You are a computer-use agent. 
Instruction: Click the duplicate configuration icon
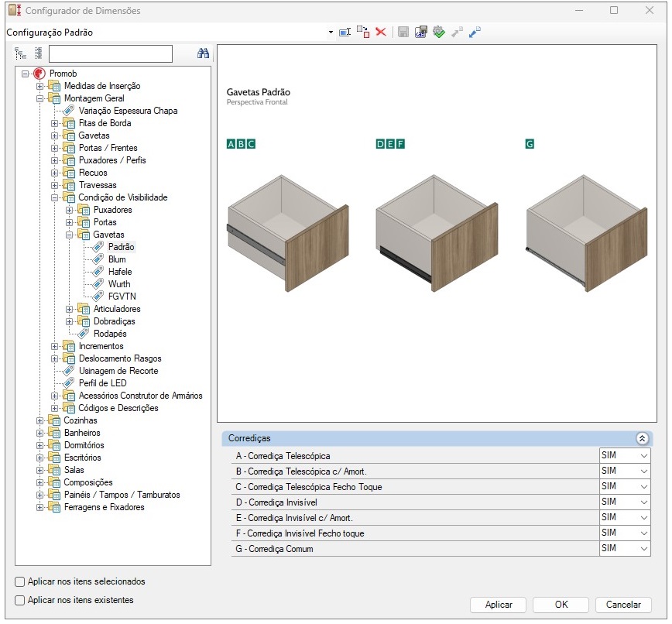click(363, 33)
